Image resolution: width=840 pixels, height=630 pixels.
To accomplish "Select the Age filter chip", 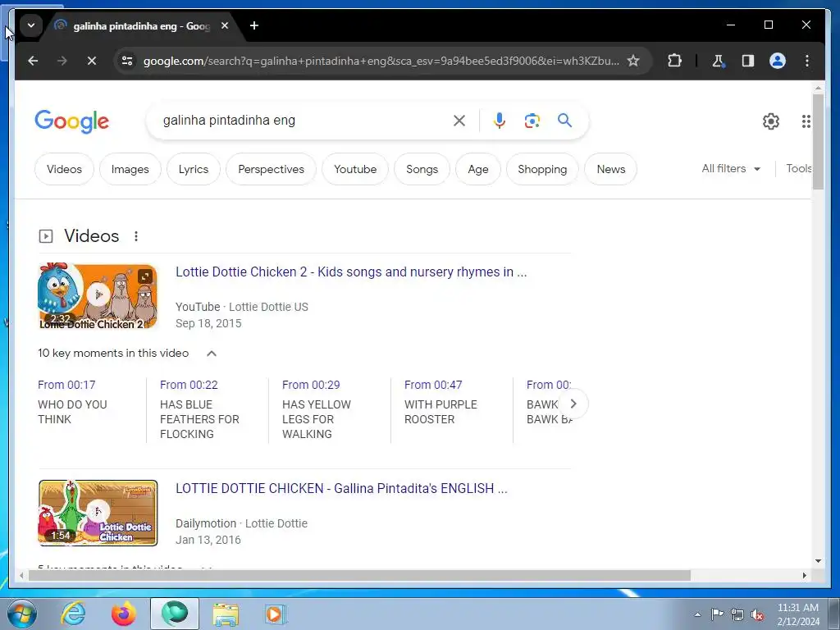I will coord(478,169).
